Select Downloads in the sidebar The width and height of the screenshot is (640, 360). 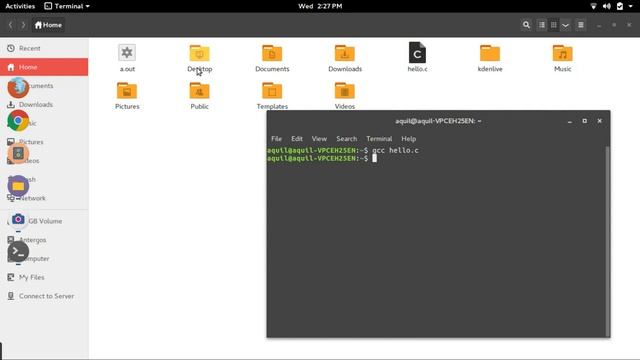pos(44,104)
